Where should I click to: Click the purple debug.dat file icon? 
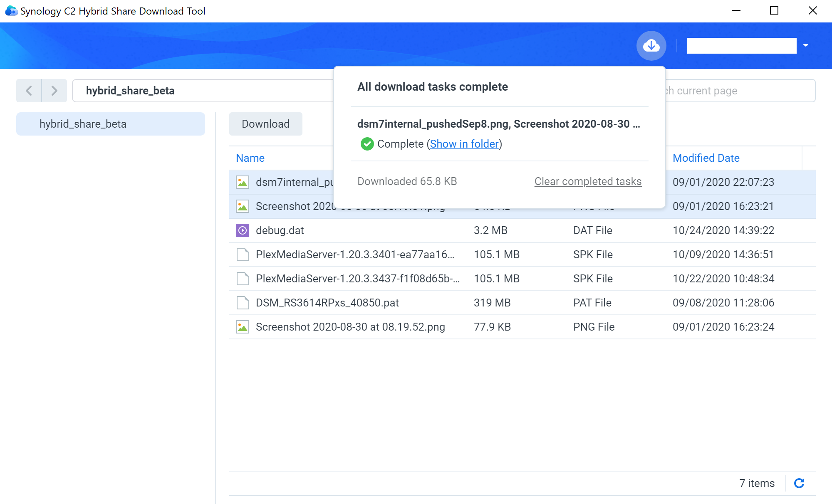tap(243, 230)
